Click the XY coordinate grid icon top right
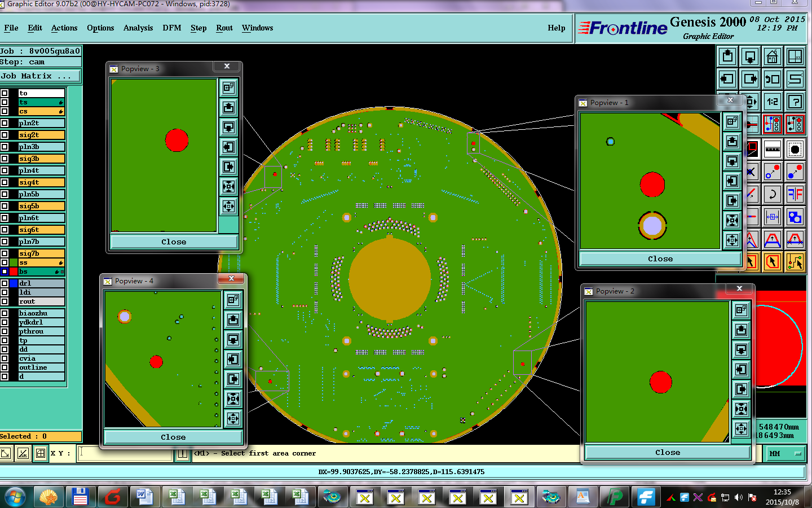 pyautogui.click(x=795, y=56)
